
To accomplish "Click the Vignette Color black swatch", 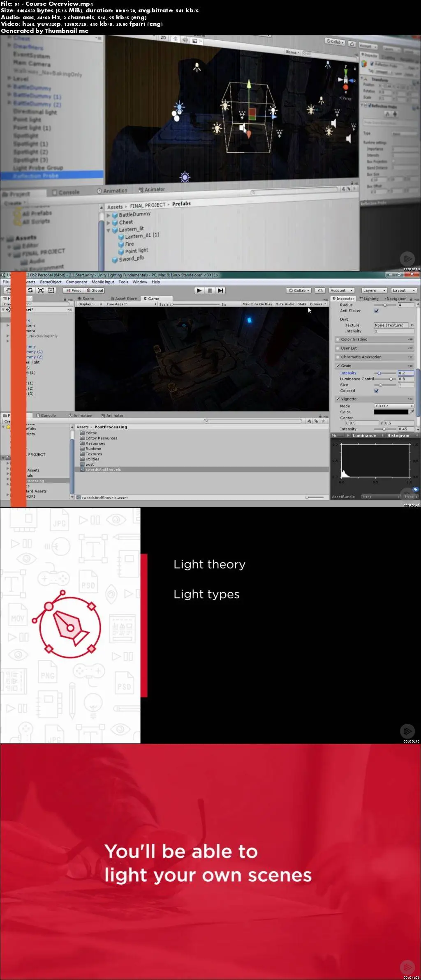I will tap(391, 412).
